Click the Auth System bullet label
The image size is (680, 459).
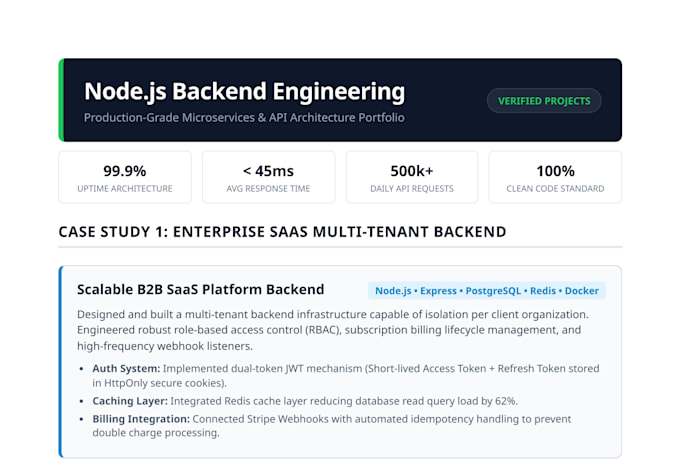126,368
